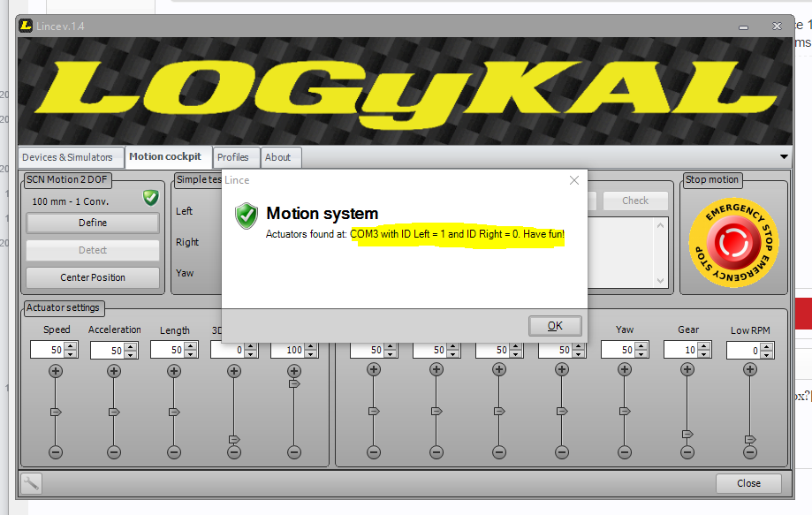Increase the 100 value using its up spinner
812x515 pixels.
[x=311, y=346]
